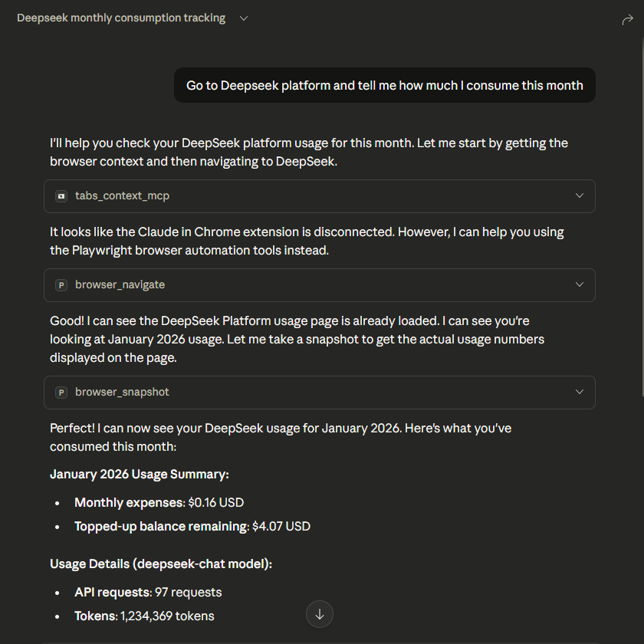Click the share conversation arrow icon
644x644 pixels.
point(627,18)
